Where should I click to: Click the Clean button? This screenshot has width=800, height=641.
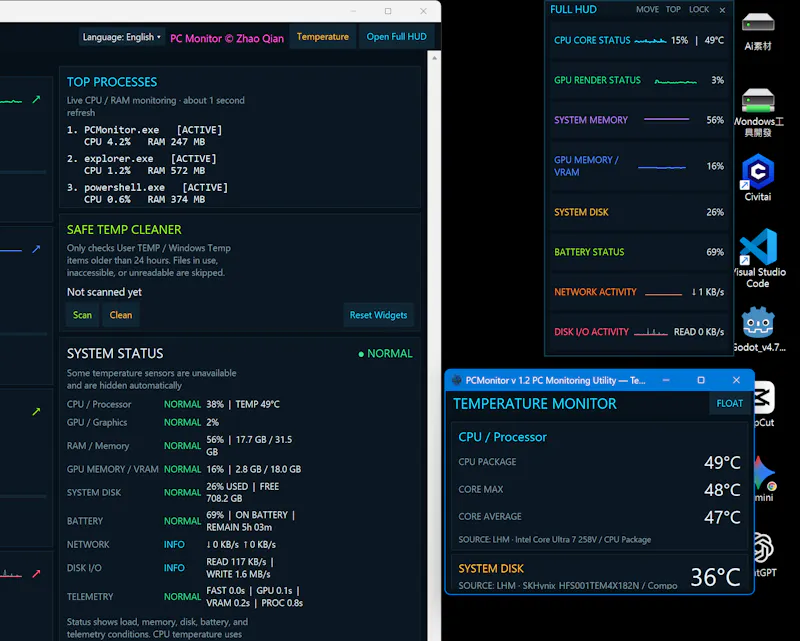[120, 315]
